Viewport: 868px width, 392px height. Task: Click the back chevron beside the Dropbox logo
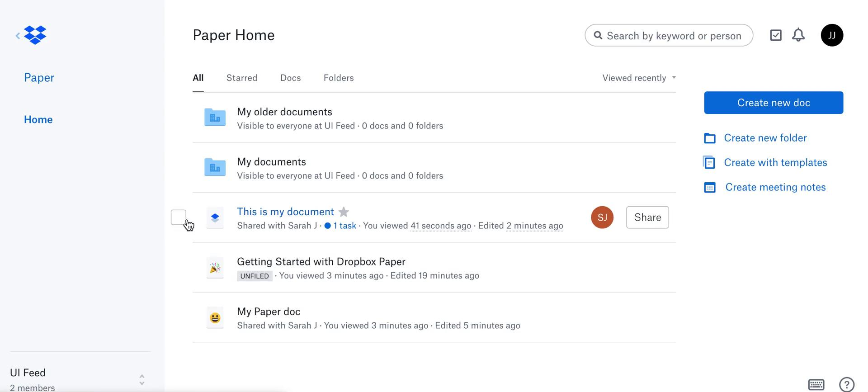(18, 35)
